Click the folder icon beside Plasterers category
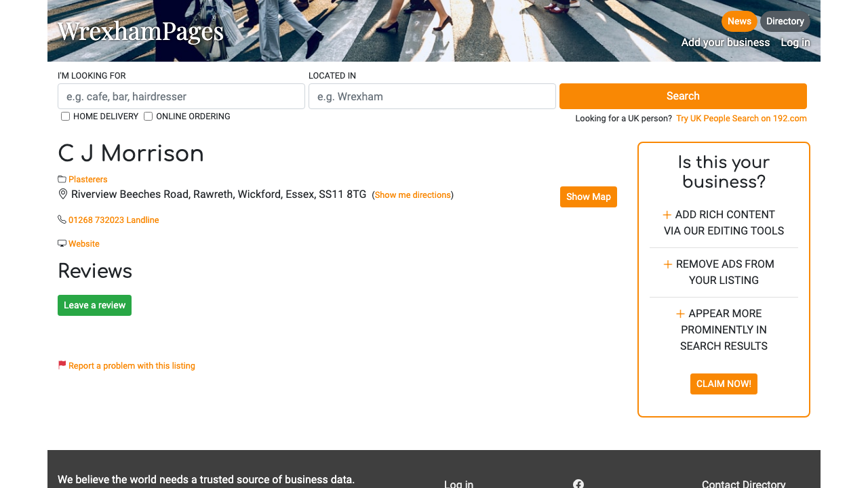The width and height of the screenshot is (868, 488). [x=61, y=178]
